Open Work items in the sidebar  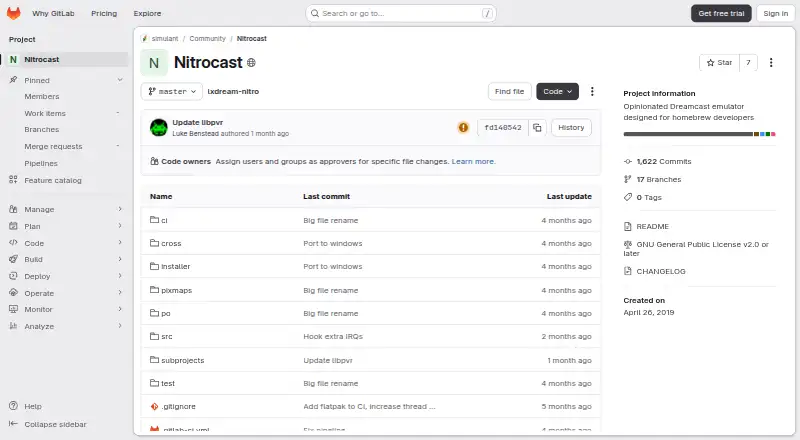[45, 113]
